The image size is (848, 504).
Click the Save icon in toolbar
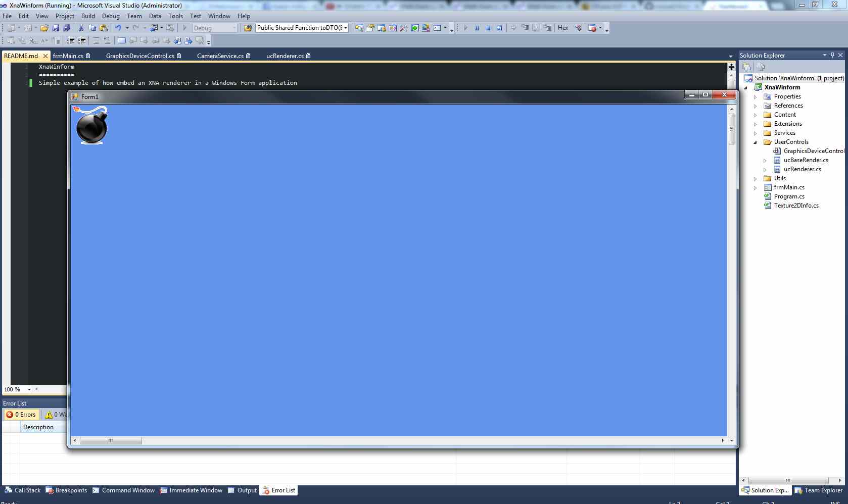click(x=56, y=28)
